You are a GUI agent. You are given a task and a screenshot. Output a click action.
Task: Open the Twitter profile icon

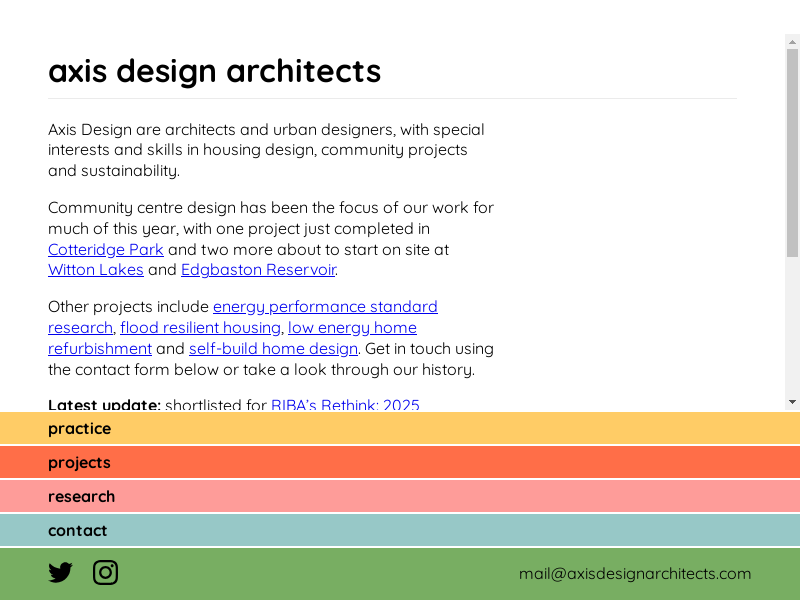tap(60, 573)
